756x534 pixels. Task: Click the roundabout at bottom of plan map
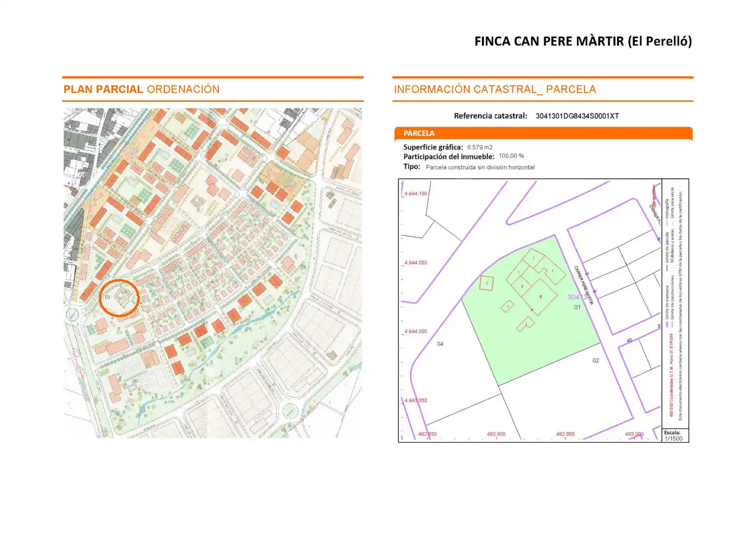coord(289,411)
